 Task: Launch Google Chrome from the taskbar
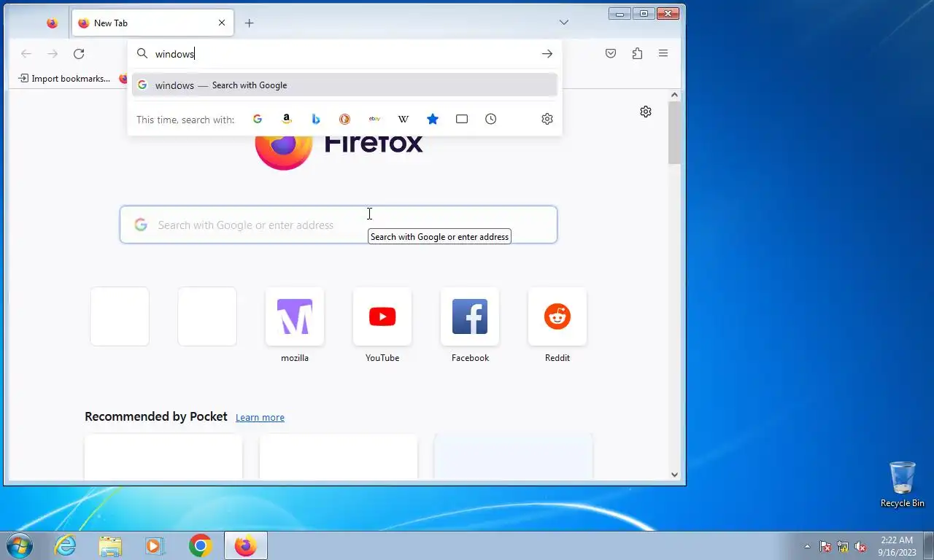click(x=200, y=545)
